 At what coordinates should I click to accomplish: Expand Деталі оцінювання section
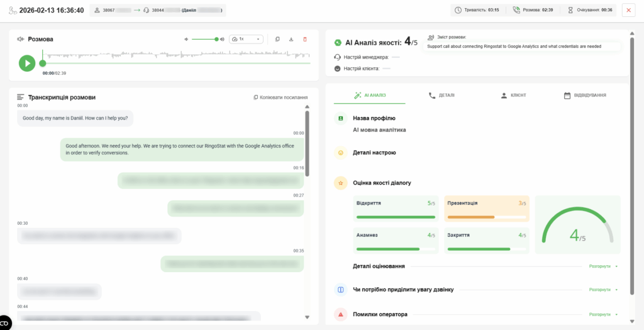tap(603, 266)
